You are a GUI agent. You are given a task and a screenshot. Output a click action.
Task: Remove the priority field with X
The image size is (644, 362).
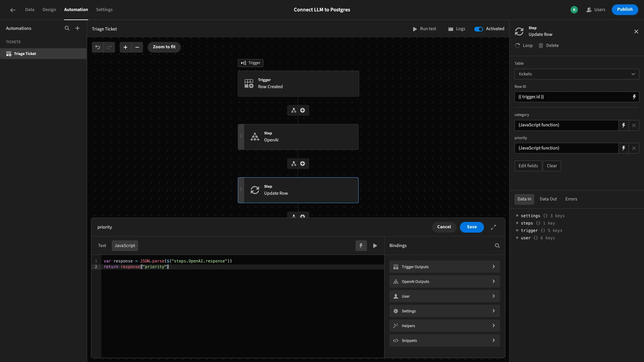point(634,148)
